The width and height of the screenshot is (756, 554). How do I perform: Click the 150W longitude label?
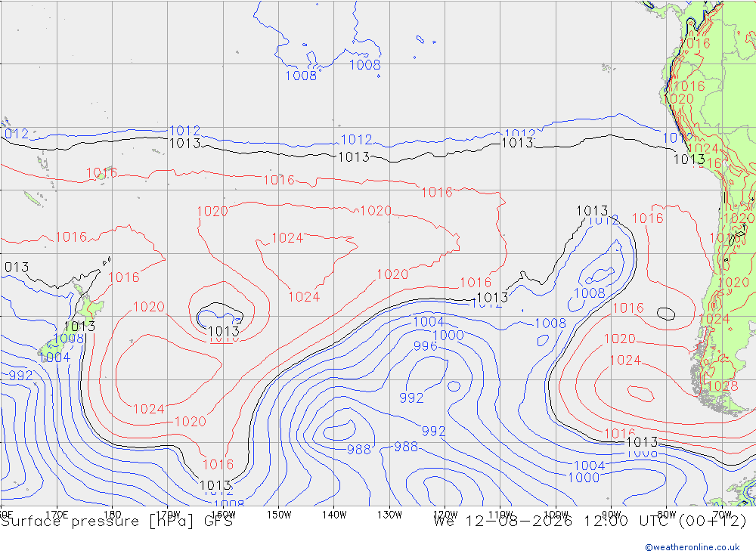pyautogui.click(x=279, y=515)
